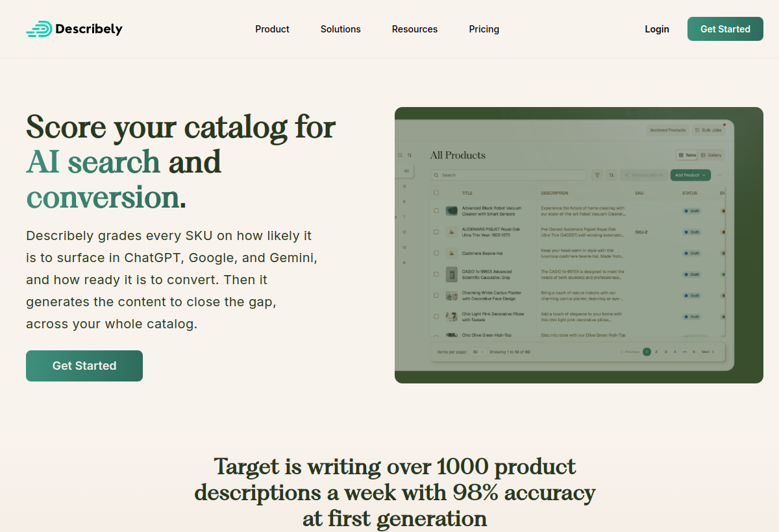
Task: Click the 'AI search' highlighted headline text
Action: click(93, 162)
